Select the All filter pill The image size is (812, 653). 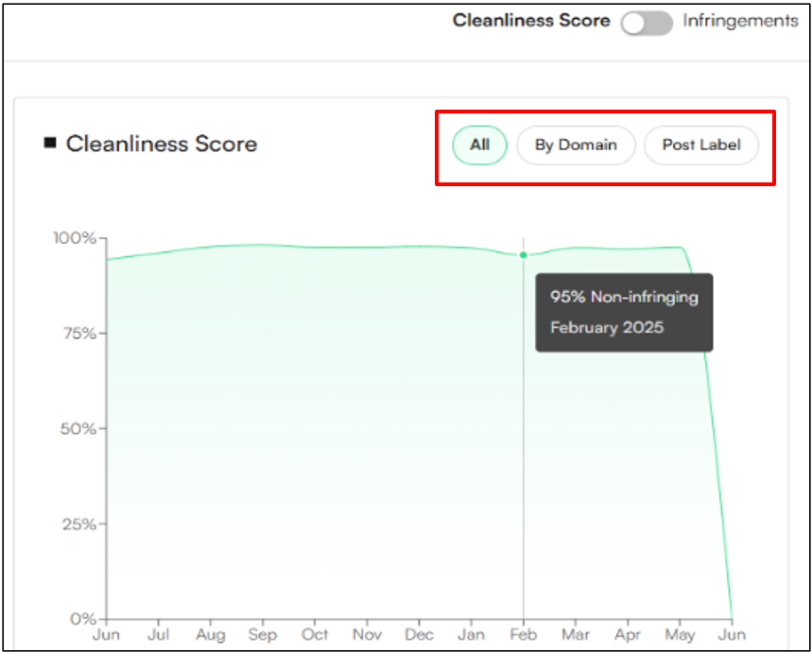(479, 145)
